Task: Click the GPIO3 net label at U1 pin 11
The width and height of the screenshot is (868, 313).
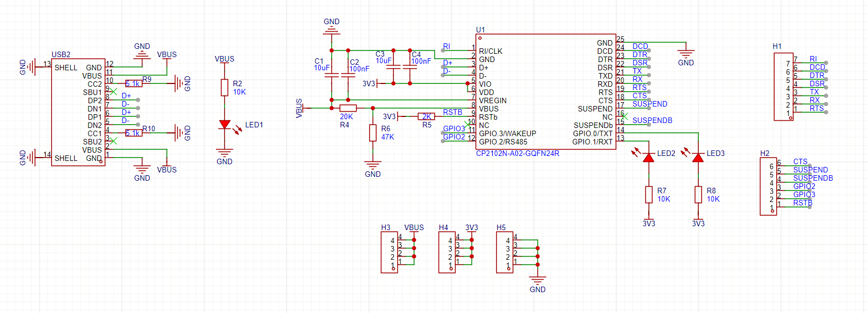Action: click(454, 128)
